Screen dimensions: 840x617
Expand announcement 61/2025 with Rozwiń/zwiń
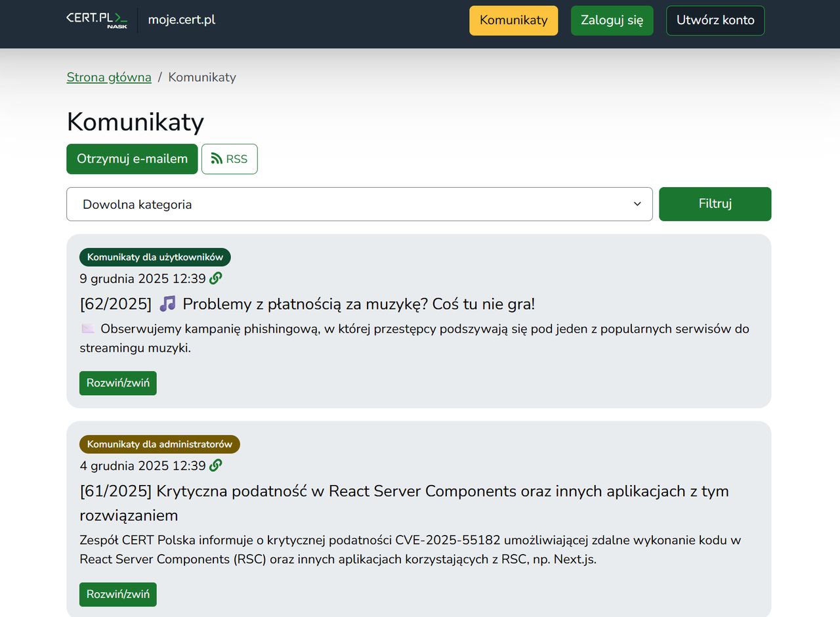(118, 595)
